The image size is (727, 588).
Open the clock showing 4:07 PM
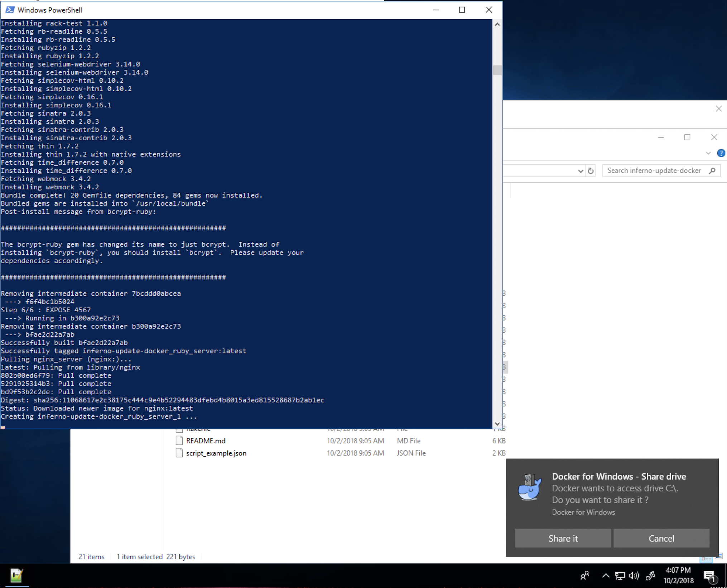click(x=678, y=575)
